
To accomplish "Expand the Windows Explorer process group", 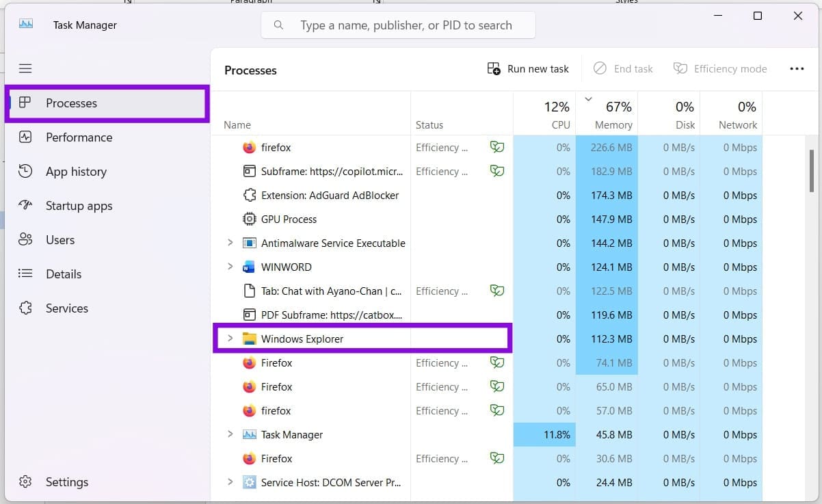I will coord(230,339).
